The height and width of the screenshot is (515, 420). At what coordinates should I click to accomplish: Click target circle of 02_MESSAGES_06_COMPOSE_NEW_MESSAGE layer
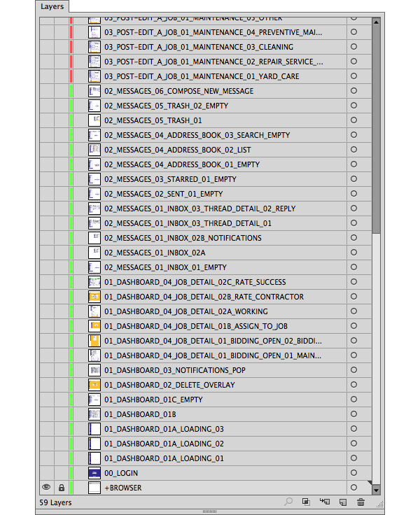point(353,91)
